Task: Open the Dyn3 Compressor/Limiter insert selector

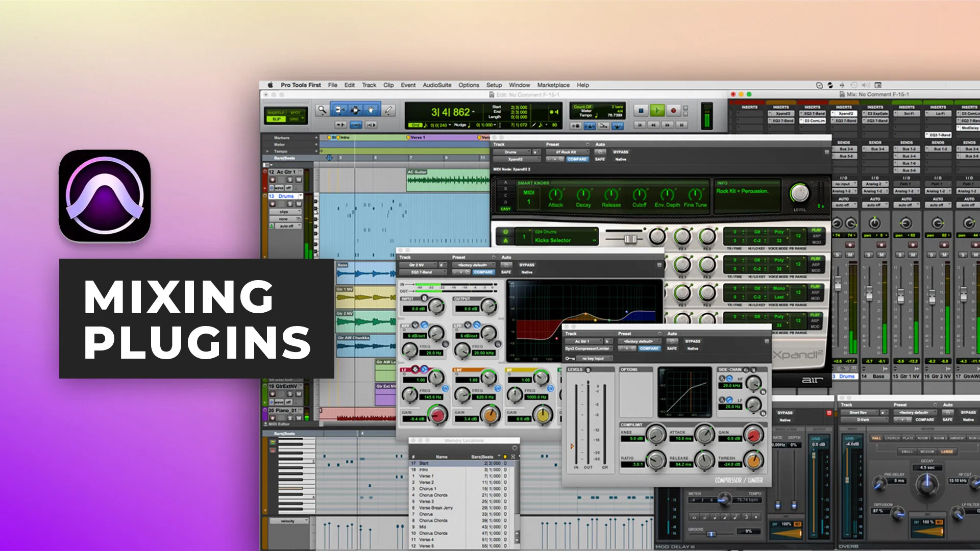Action: point(588,348)
